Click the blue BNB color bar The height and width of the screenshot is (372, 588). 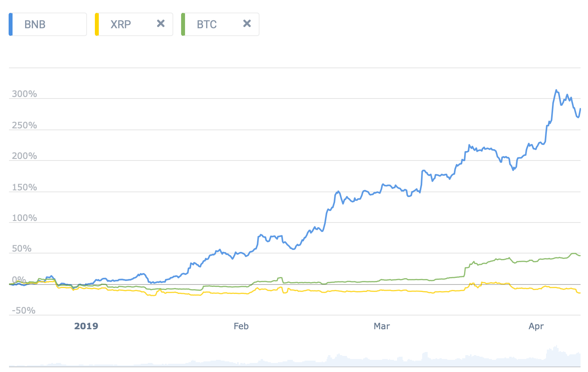11,24
